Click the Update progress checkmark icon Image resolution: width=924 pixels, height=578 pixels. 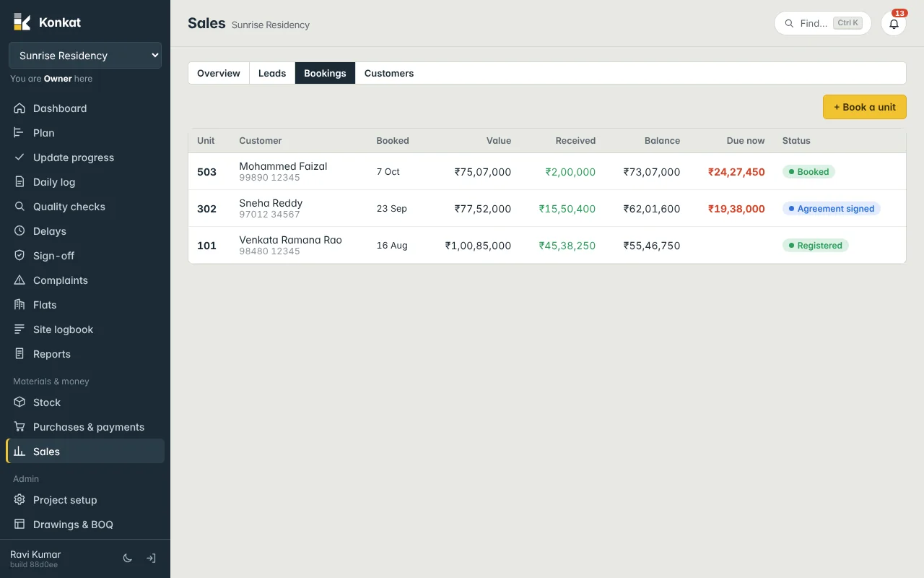pos(19,158)
